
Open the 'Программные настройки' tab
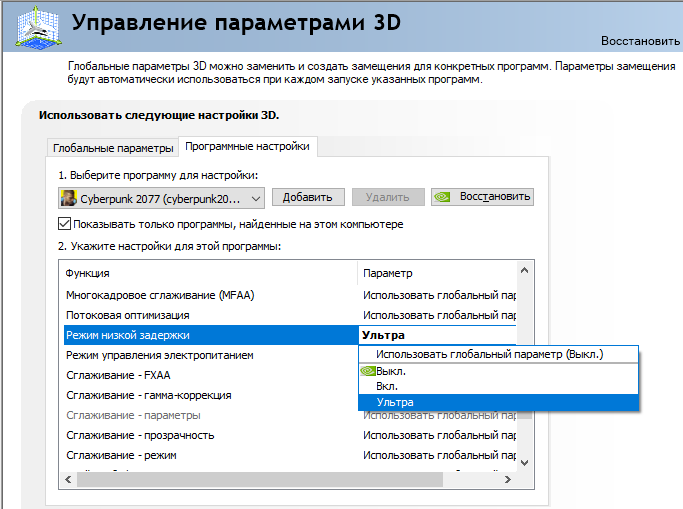click(247, 147)
